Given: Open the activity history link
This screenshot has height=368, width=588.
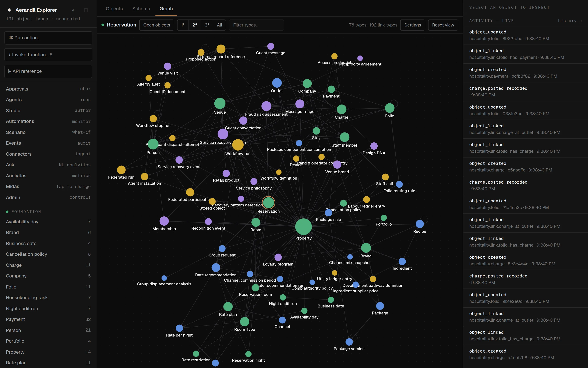Looking at the screenshot, I should click(x=570, y=21).
